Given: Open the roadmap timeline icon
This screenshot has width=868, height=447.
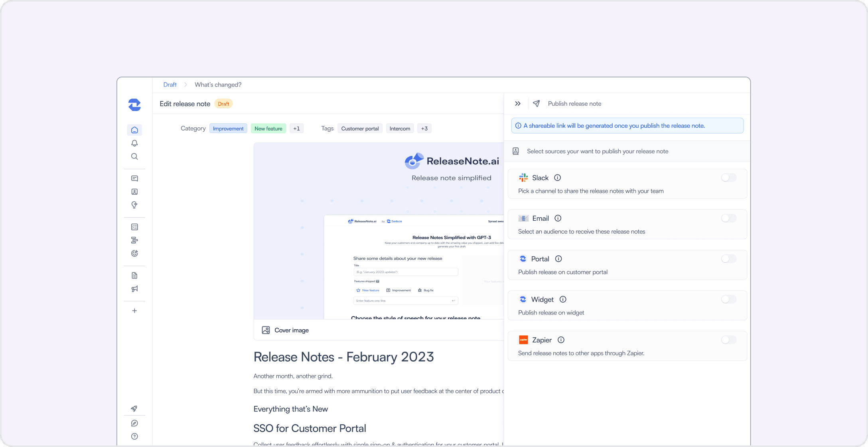Looking at the screenshot, I should [x=134, y=240].
